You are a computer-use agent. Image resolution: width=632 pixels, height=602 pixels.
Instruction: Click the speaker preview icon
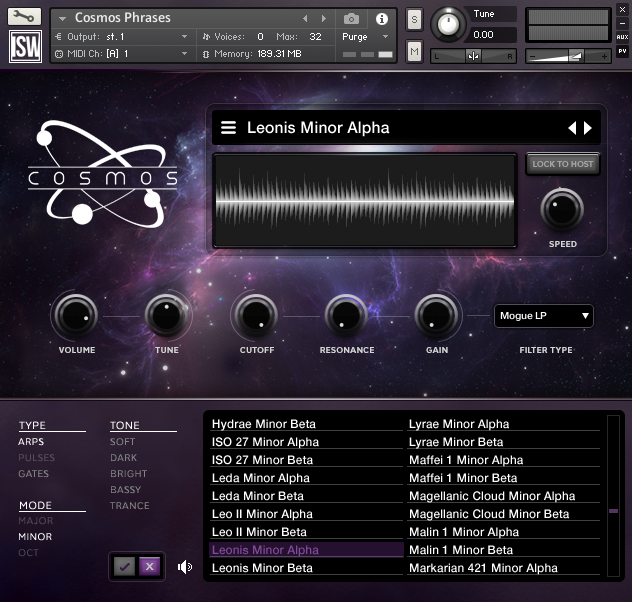coord(185,567)
